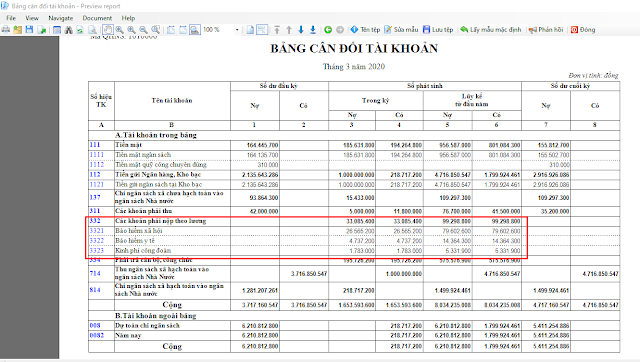Image resolution: width=640 pixels, height=362 pixels.
Task: Open the View menu
Action: pos(32,18)
